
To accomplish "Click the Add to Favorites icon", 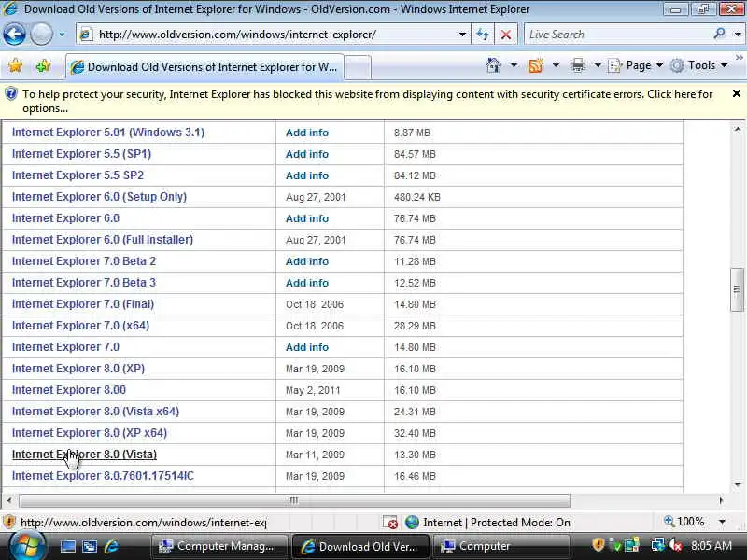I will pos(43,65).
